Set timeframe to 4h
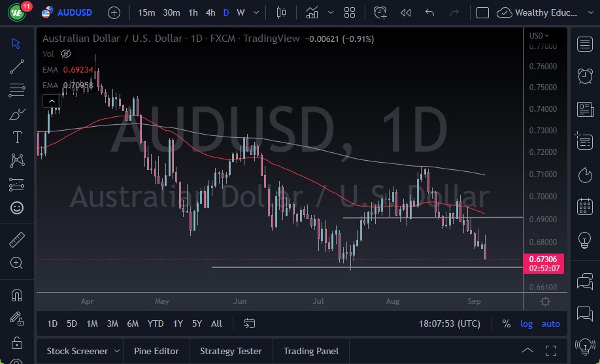Screen dimensions: 600x364 click(210, 12)
